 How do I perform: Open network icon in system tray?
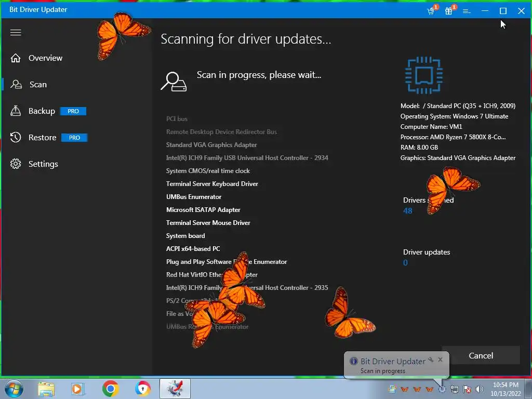tap(454, 389)
